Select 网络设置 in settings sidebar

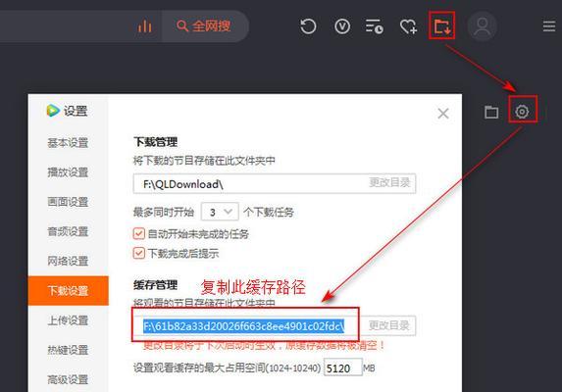pyautogui.click(x=68, y=261)
